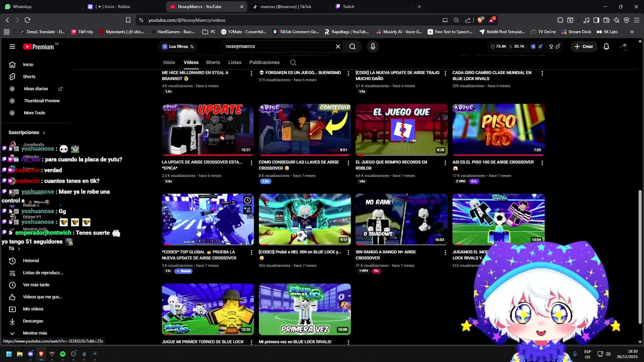Screen dimensions: 644x362
Task: Open options for 'FORSAKEN ES UN JUEGO' video
Action: 348,73
